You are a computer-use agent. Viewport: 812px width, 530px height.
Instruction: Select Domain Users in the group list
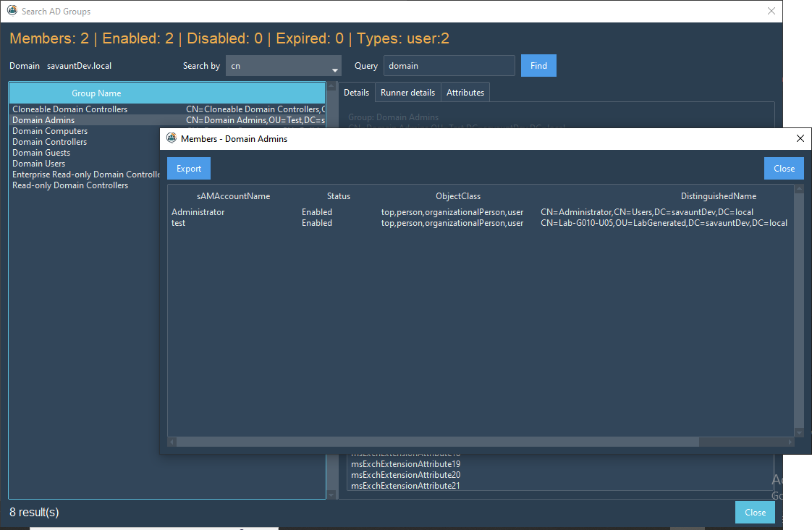click(x=38, y=164)
